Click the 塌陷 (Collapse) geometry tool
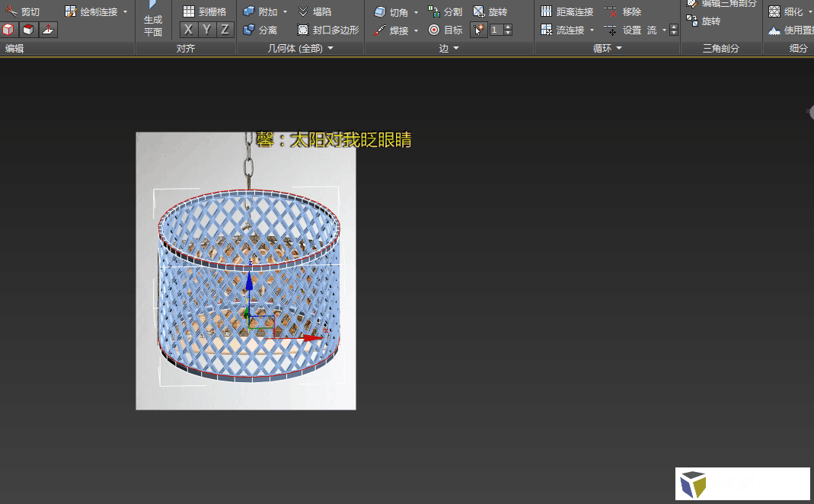Image resolution: width=814 pixels, height=504 pixels. click(x=314, y=12)
